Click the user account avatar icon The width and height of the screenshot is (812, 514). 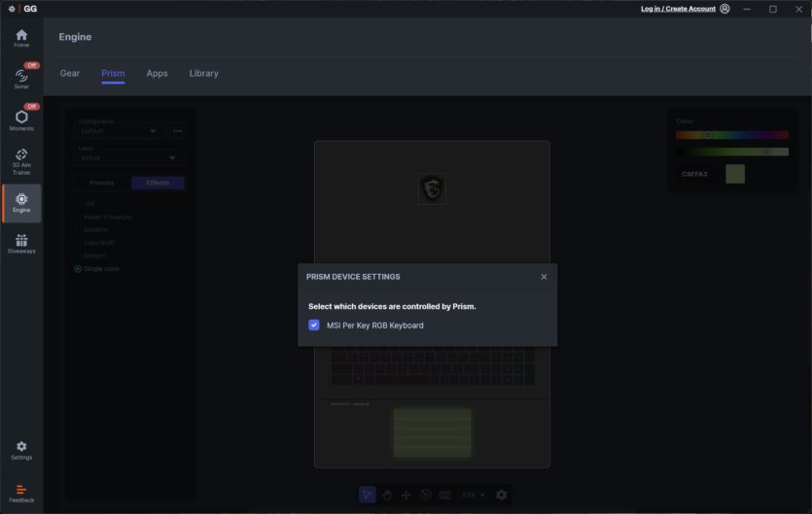click(x=724, y=9)
